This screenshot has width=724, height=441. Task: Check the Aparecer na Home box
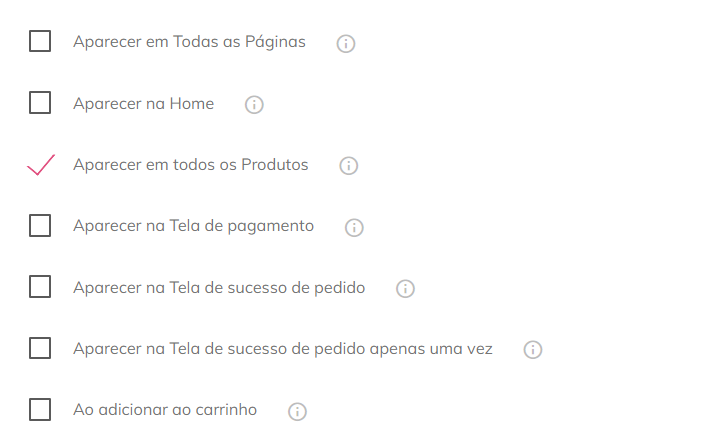[40, 103]
